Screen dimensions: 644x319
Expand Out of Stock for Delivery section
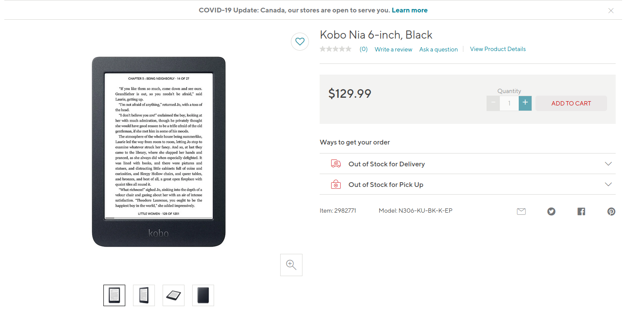click(x=608, y=164)
